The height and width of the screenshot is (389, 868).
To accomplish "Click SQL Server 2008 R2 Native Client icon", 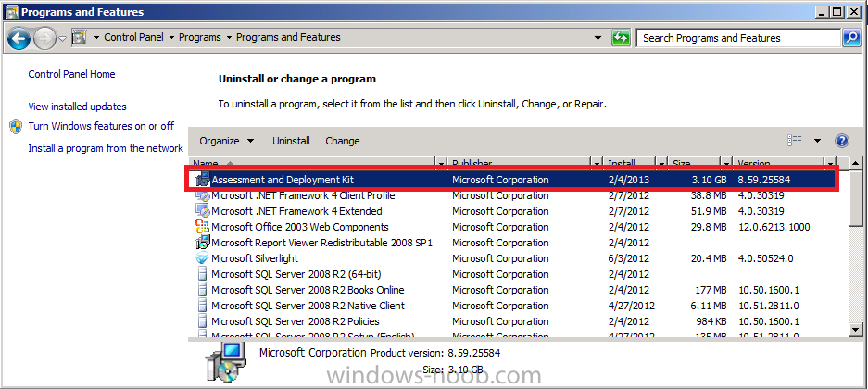I will point(203,306).
